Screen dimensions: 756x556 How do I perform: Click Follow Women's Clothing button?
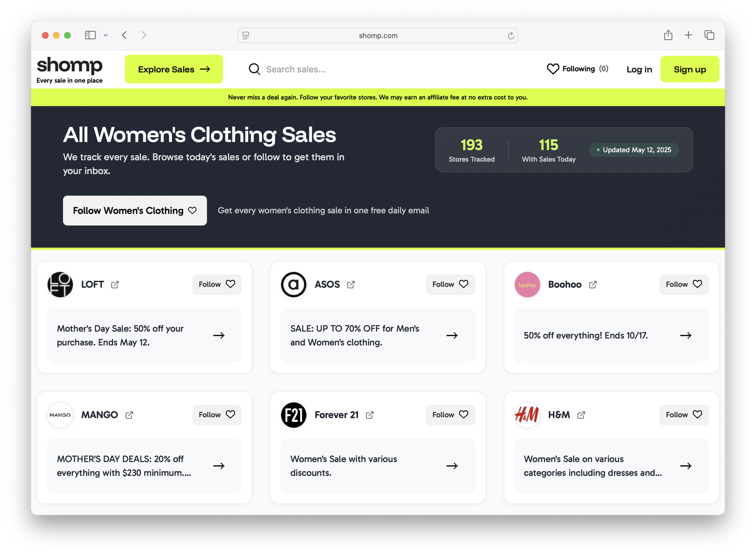135,210
